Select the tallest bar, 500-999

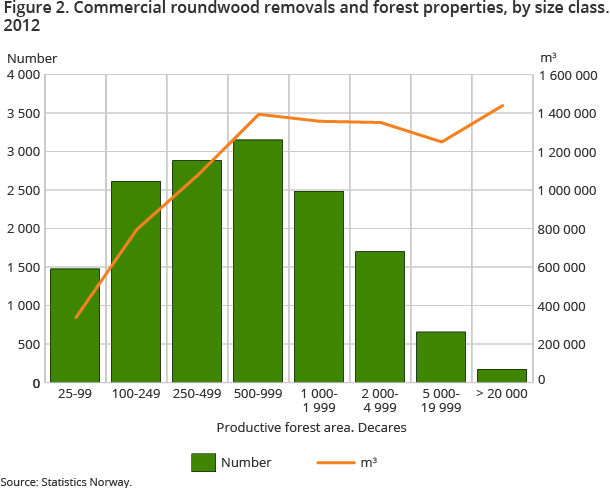258,262
